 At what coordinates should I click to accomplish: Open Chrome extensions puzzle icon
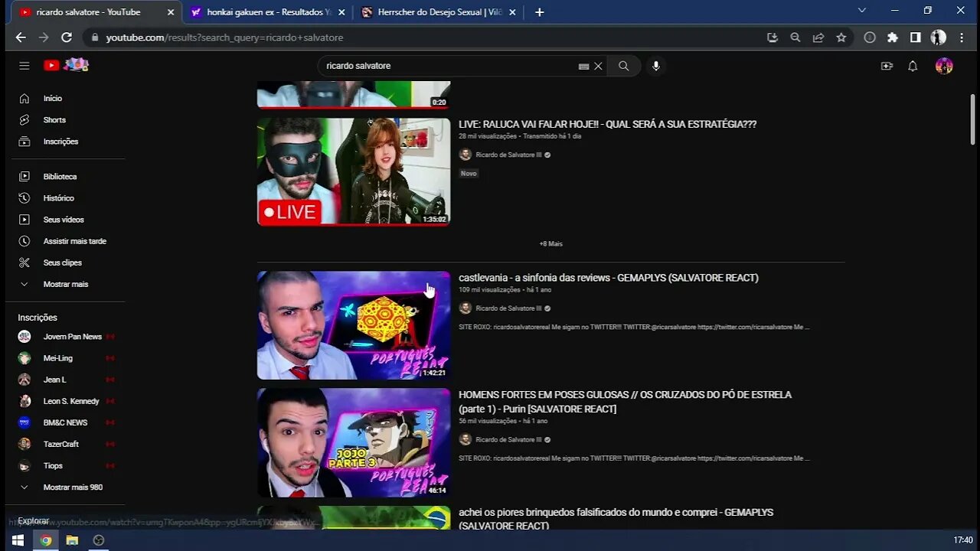[893, 37]
